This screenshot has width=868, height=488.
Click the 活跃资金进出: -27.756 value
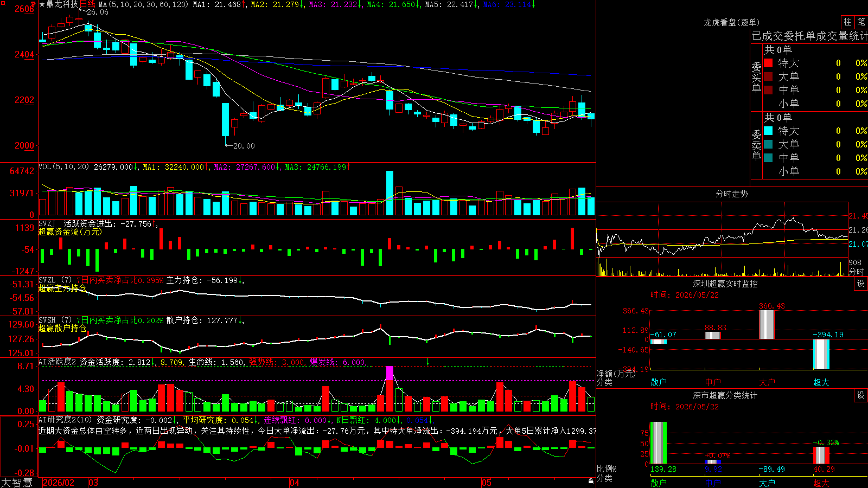[x=108, y=223]
